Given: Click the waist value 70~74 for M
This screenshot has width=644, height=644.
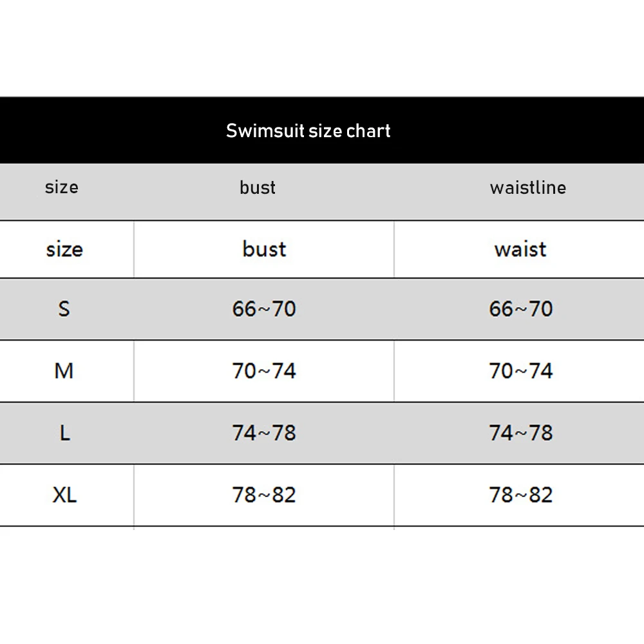Looking at the screenshot, I should pos(520,371).
